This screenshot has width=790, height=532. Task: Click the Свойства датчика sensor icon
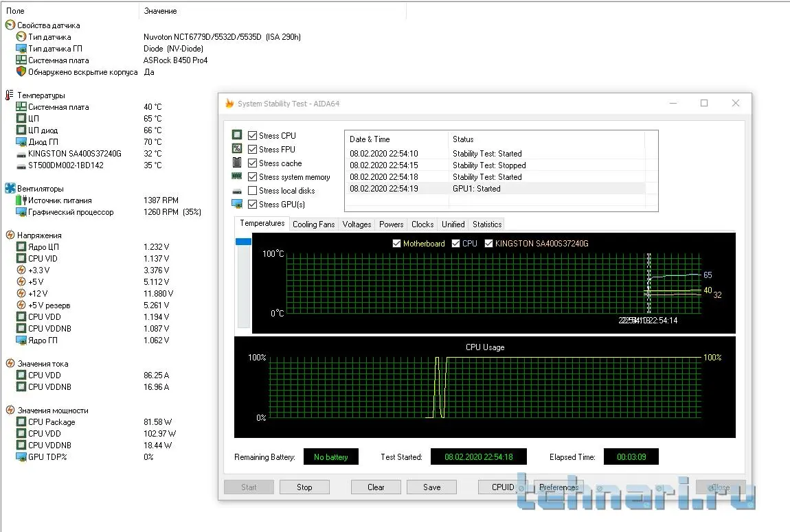point(10,25)
